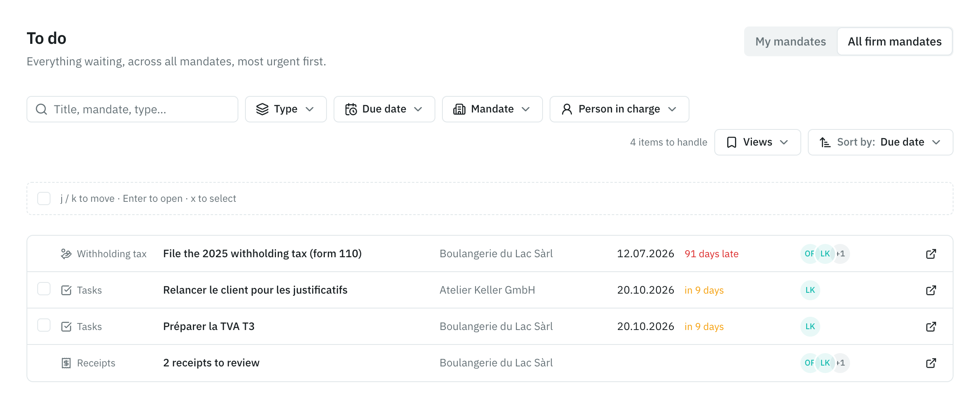Open the withholding tax item in a new window

(931, 254)
